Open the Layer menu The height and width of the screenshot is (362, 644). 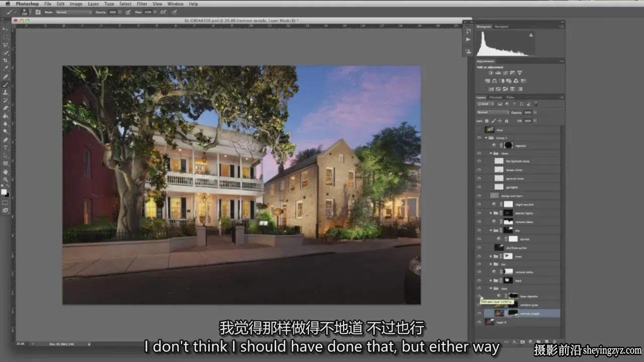pyautogui.click(x=94, y=4)
